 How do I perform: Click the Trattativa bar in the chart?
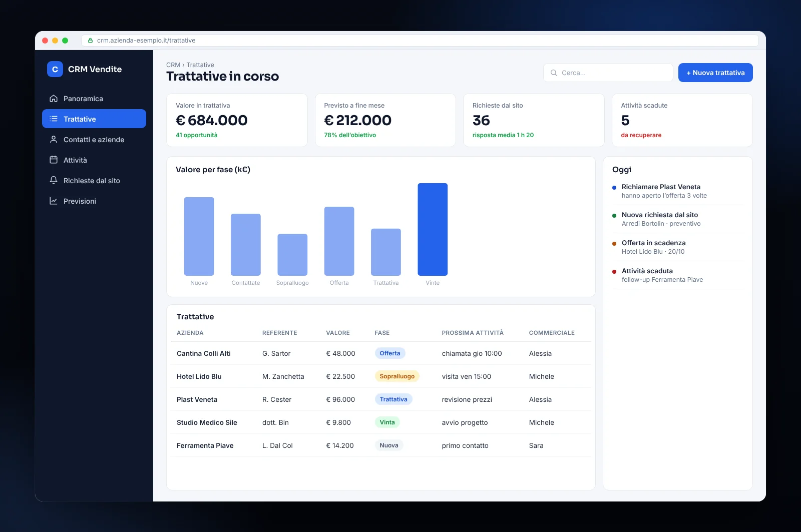click(386, 252)
